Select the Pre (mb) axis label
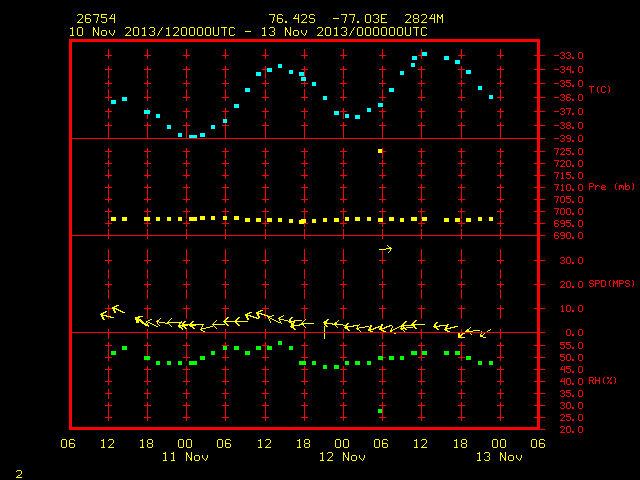The image size is (640, 480). pos(611,187)
